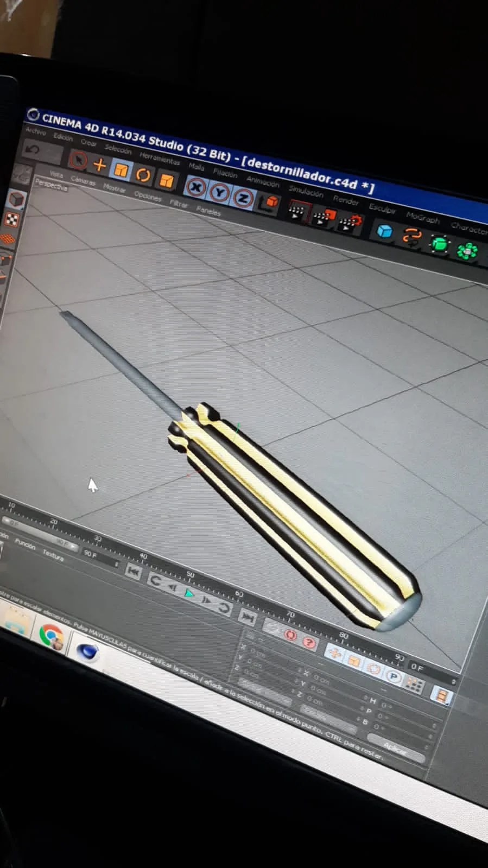Click the film strip icon near timeline end

click(x=442, y=695)
